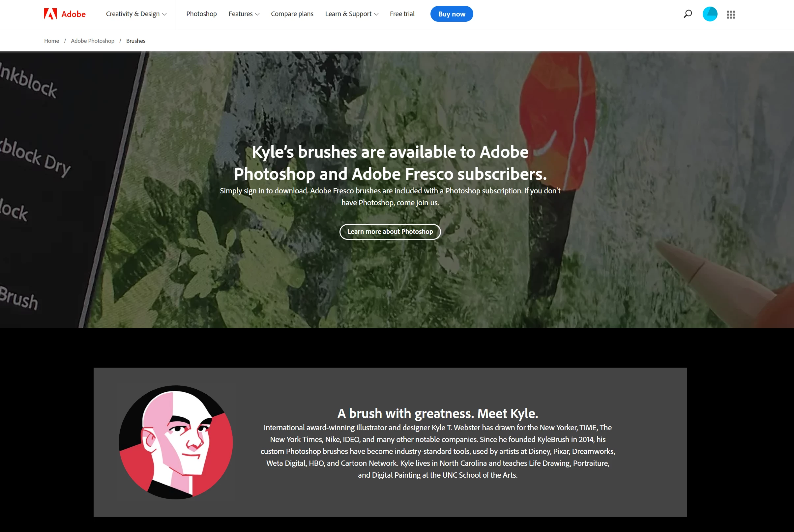Viewport: 794px width, 532px height.
Task: Click Kyle's illustrated portrait
Action: (176, 442)
